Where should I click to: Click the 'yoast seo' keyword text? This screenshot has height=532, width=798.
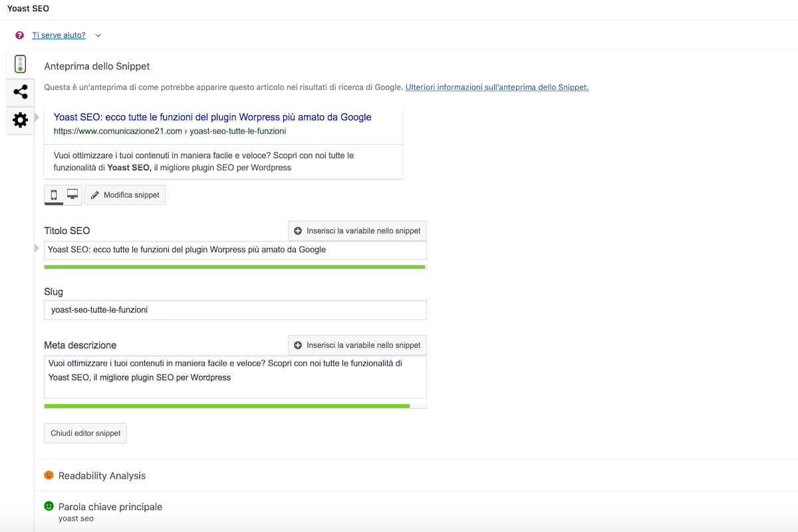76,519
